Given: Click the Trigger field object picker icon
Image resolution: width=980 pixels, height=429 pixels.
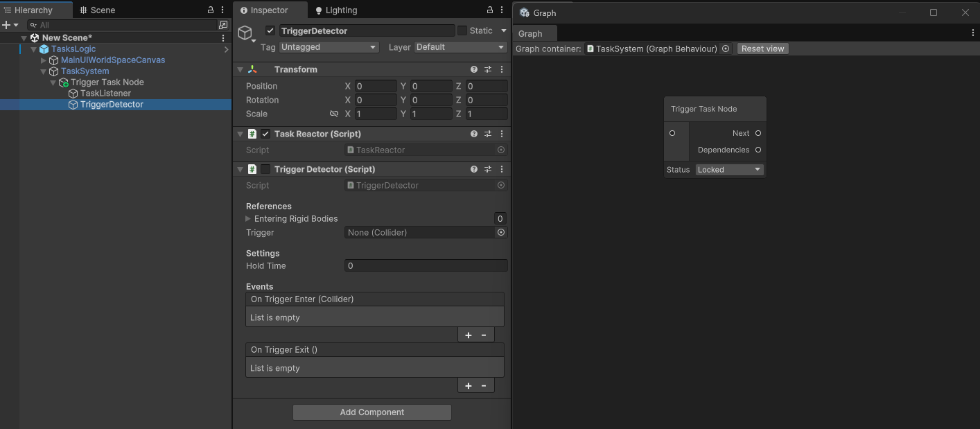Looking at the screenshot, I should pyautogui.click(x=501, y=233).
